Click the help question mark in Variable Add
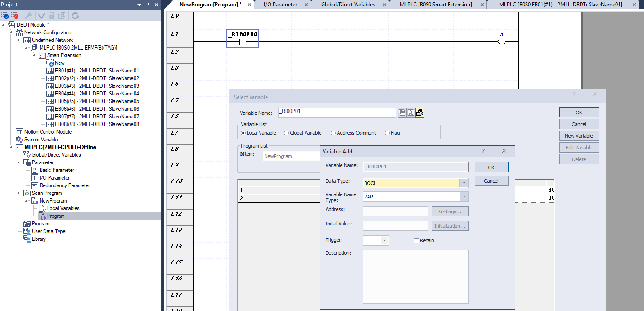 point(483,151)
